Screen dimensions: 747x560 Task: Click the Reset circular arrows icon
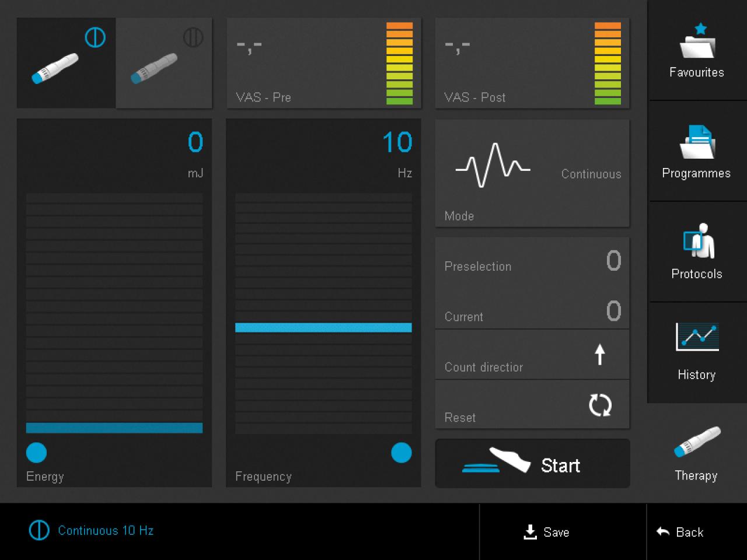coord(600,405)
